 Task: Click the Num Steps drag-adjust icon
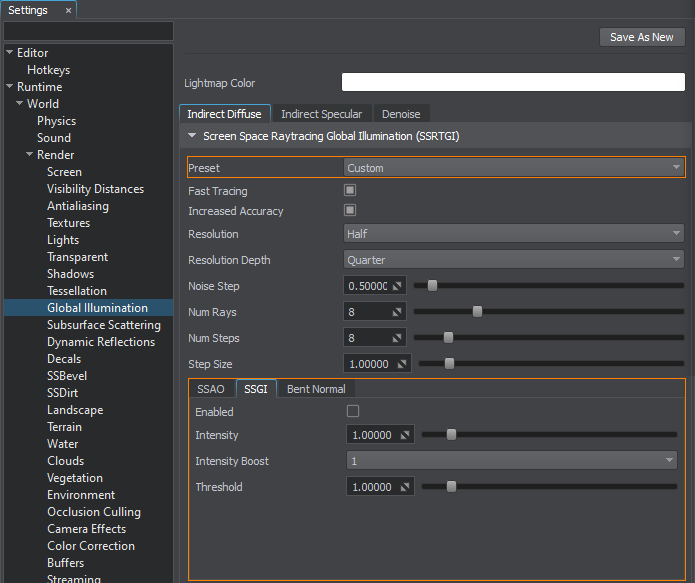point(397,338)
